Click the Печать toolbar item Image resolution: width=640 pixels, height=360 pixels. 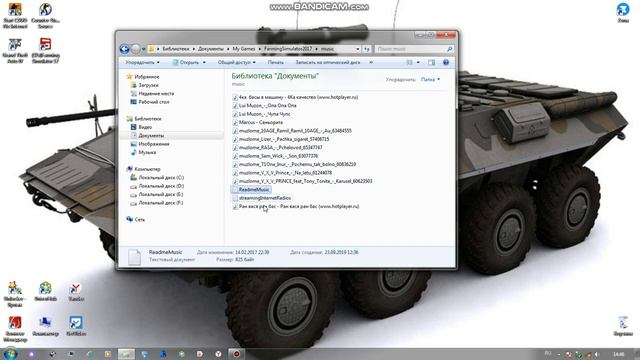276,62
